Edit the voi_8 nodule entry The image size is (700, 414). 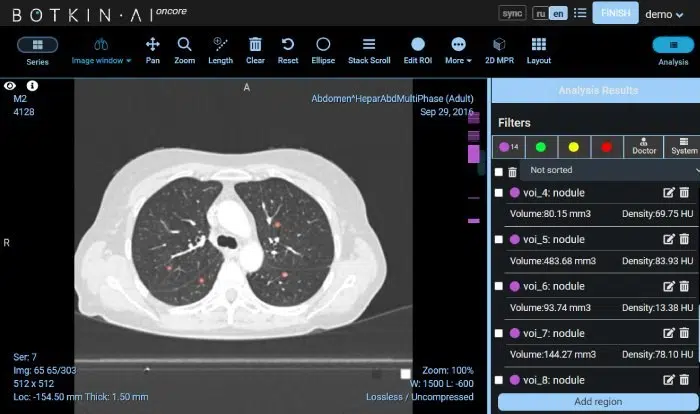pos(668,380)
